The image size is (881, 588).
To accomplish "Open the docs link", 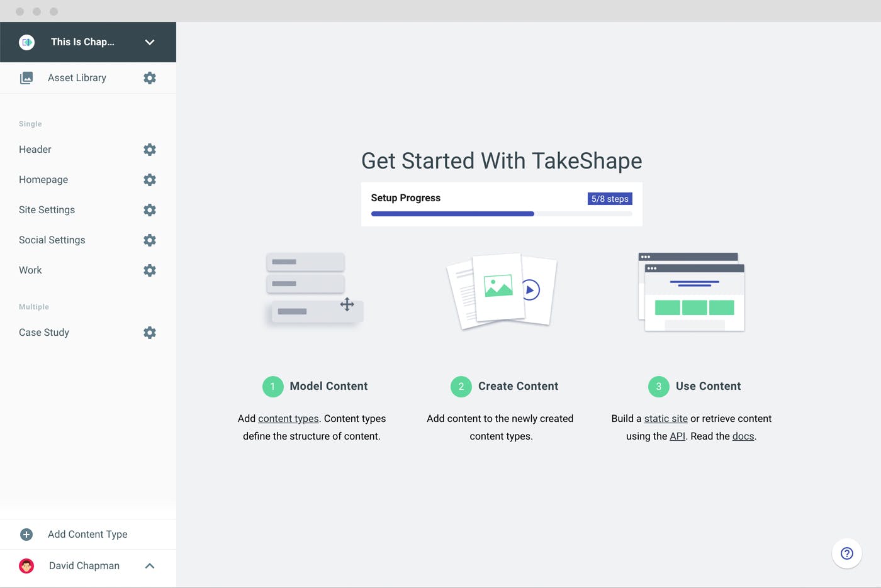I will pyautogui.click(x=743, y=436).
